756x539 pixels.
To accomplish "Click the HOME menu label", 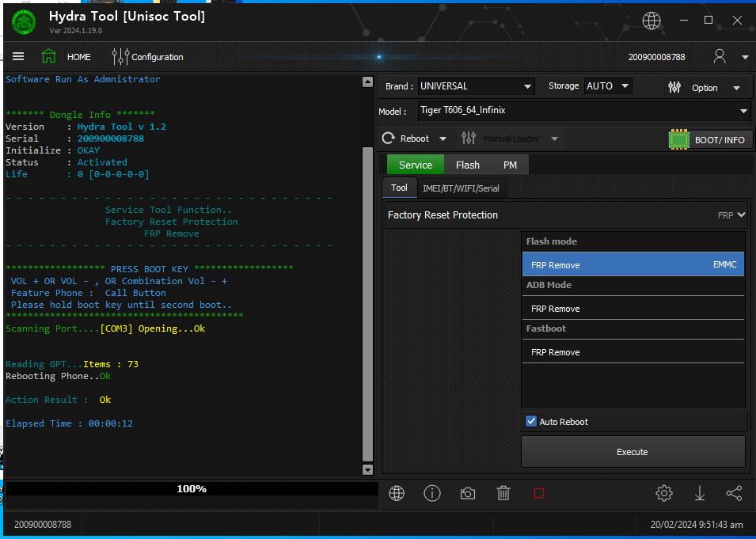I will pyautogui.click(x=78, y=57).
